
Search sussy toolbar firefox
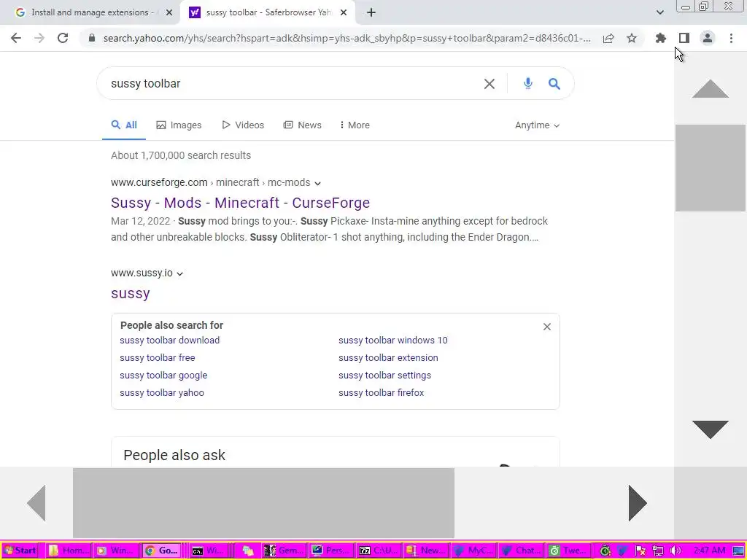pyautogui.click(x=381, y=393)
